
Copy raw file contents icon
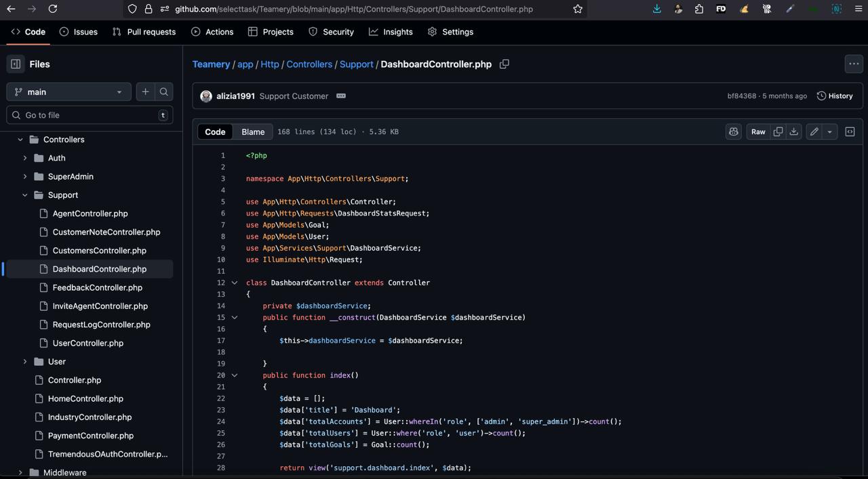pyautogui.click(x=778, y=132)
